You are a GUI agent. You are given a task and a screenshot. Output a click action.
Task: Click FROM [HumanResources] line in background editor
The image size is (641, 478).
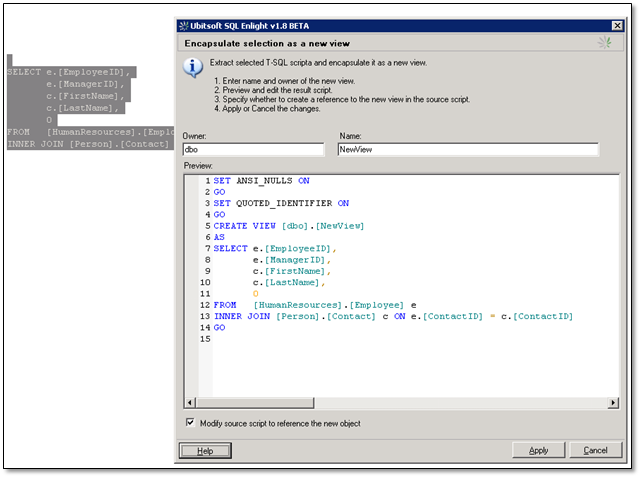click(x=90, y=132)
